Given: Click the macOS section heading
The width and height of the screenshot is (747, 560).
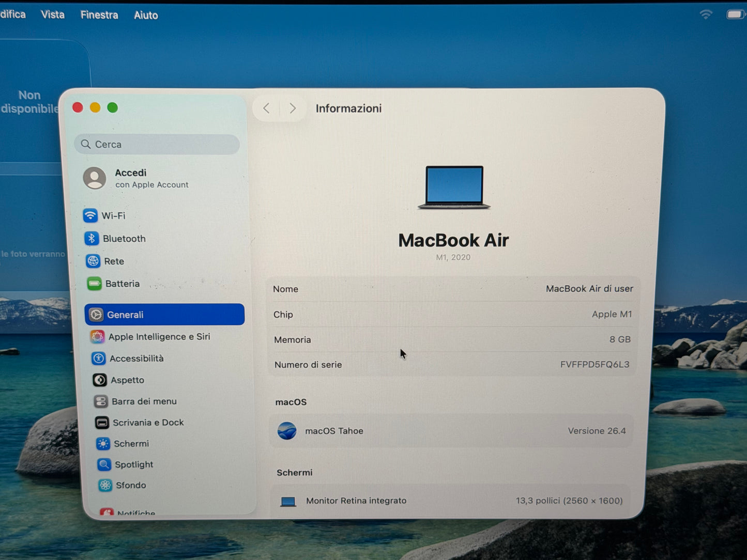Looking at the screenshot, I should (x=291, y=402).
